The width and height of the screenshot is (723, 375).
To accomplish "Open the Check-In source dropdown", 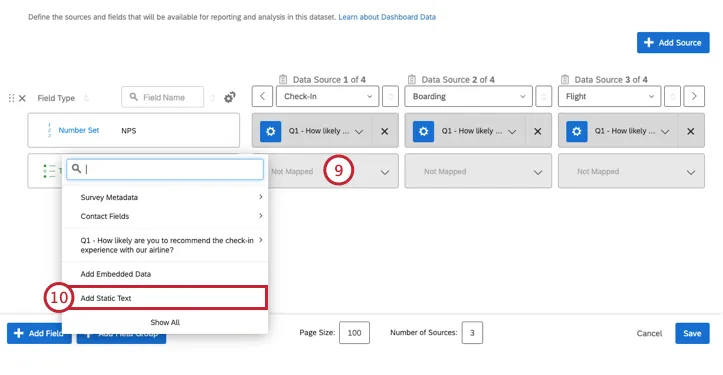I will pos(327,96).
